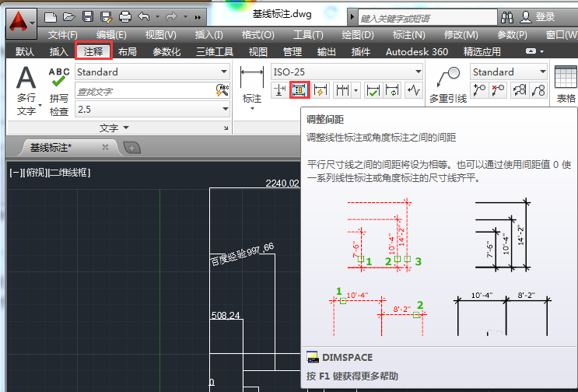Toggle the ribbon minimize state button
578x392 pixels.
tap(531, 51)
